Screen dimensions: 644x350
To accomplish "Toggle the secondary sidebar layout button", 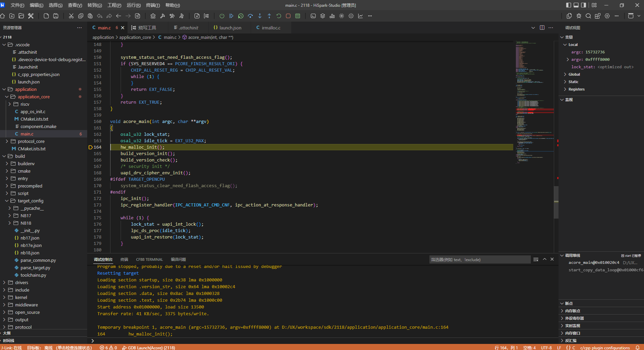I will coord(584,5).
